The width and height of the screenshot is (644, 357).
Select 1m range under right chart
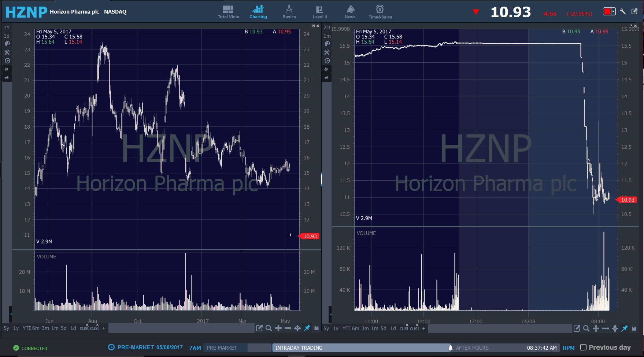(x=374, y=328)
